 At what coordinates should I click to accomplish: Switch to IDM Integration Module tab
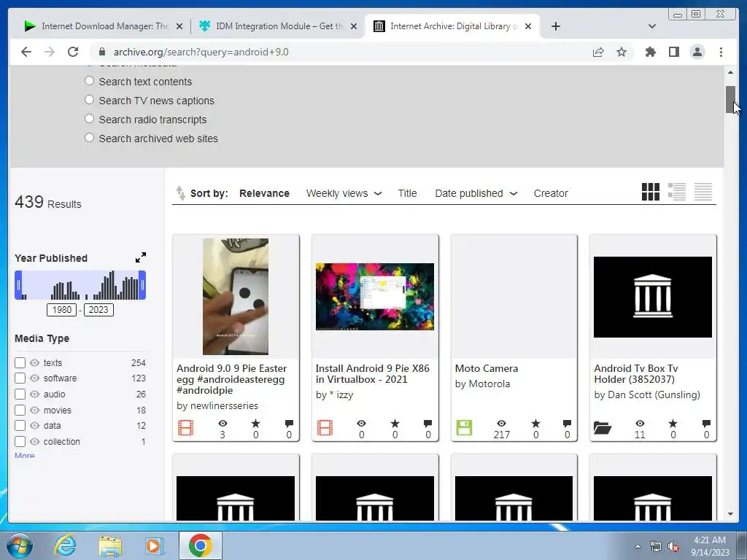tap(279, 26)
